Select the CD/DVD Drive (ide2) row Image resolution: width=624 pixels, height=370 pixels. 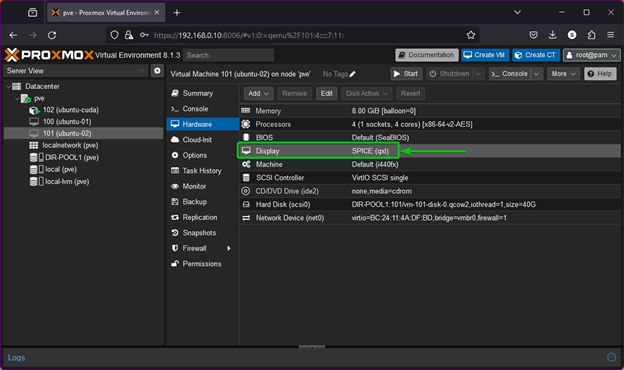430,191
